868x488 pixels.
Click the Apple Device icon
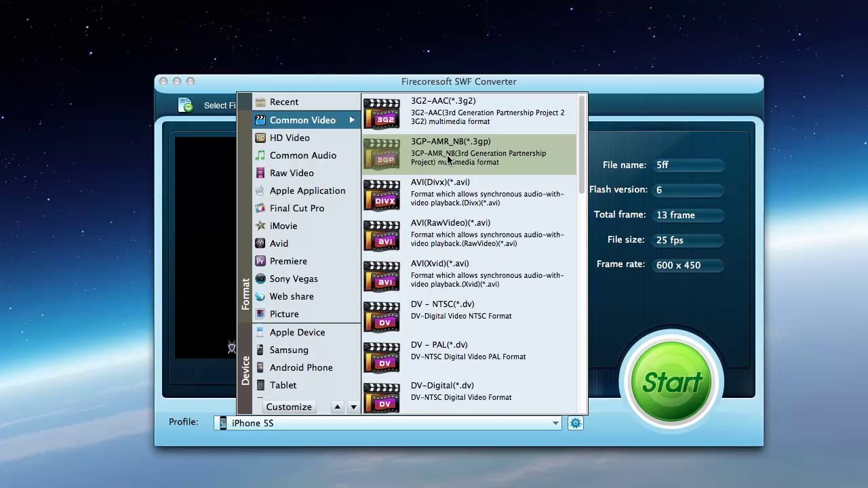tap(260, 332)
